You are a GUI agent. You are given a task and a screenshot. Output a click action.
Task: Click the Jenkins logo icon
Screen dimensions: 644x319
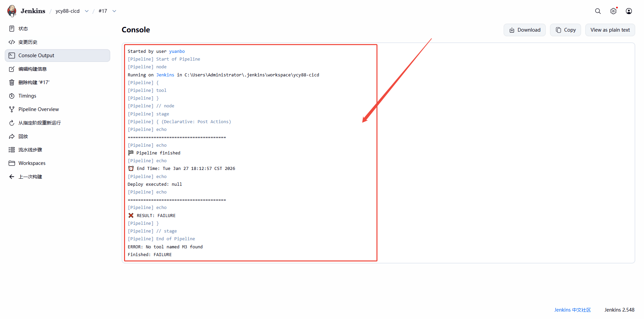click(12, 11)
